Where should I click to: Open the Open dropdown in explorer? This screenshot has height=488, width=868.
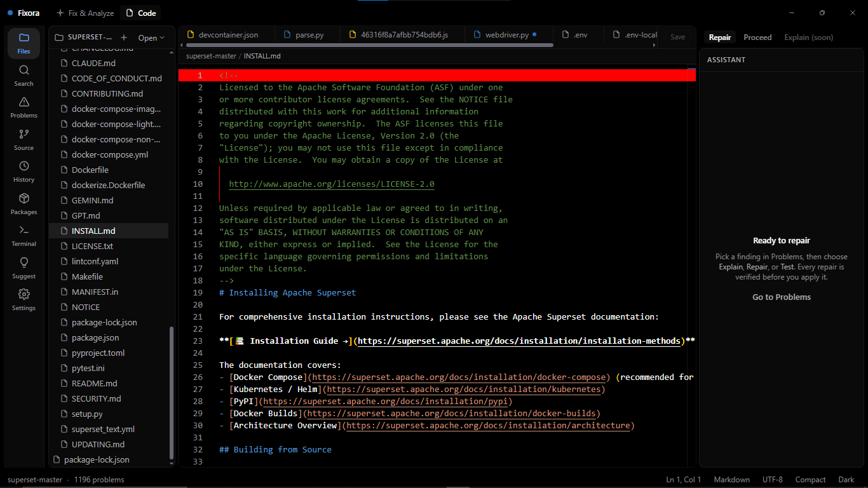[x=151, y=37]
